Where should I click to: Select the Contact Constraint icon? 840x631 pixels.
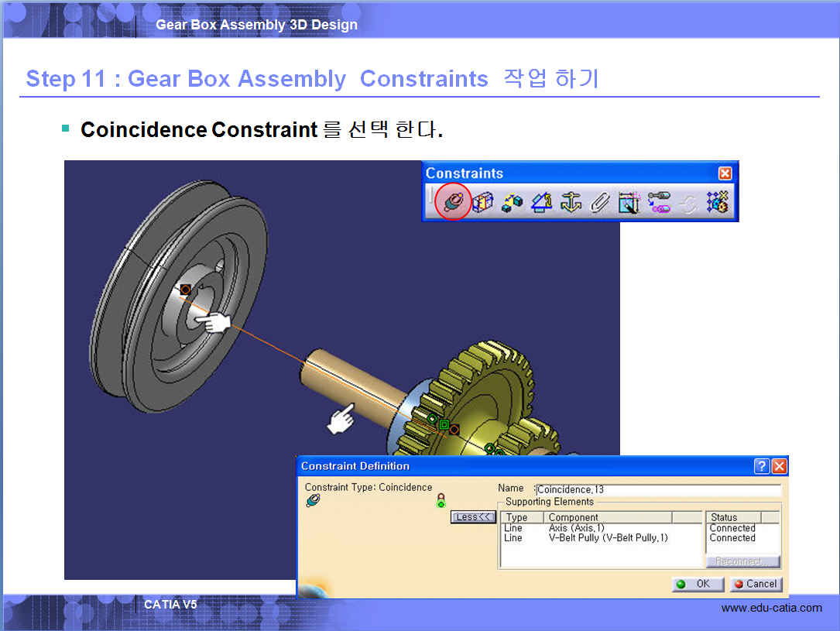click(x=482, y=203)
